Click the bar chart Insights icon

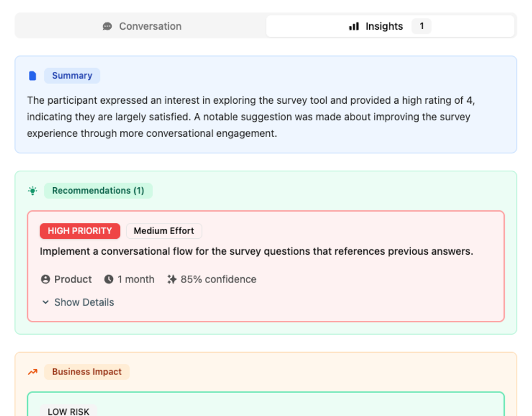pyautogui.click(x=354, y=26)
